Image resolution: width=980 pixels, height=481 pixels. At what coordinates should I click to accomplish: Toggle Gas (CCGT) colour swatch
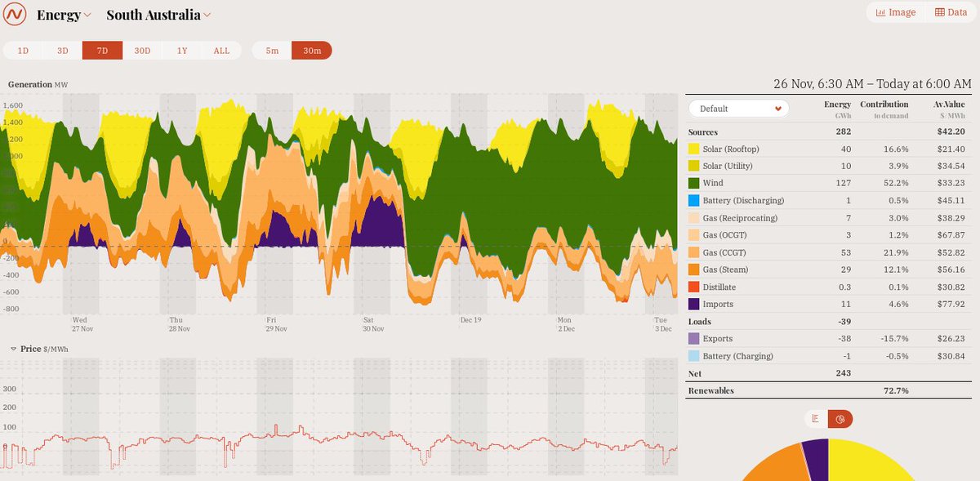coord(693,252)
